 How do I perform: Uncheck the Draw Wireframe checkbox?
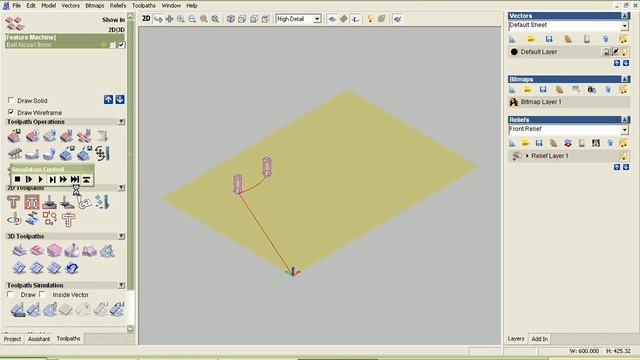(11, 112)
